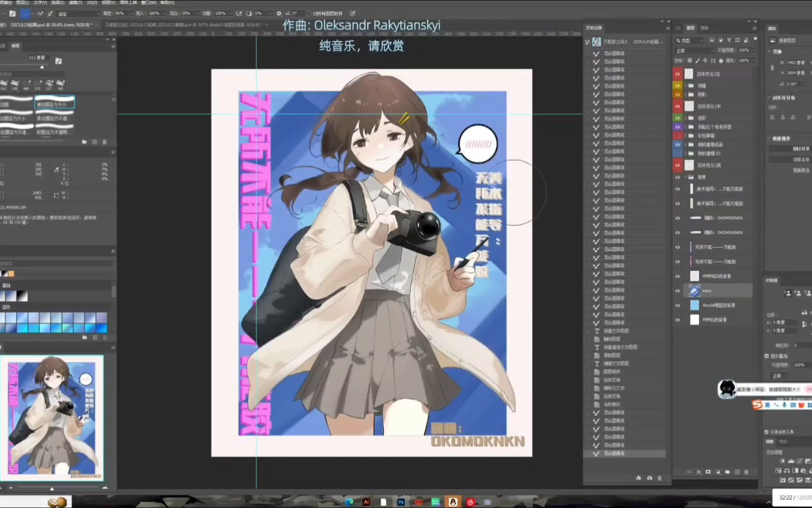Click the brush size slider handle
Image resolution: width=812 pixels, height=508 pixels.
[42, 67]
